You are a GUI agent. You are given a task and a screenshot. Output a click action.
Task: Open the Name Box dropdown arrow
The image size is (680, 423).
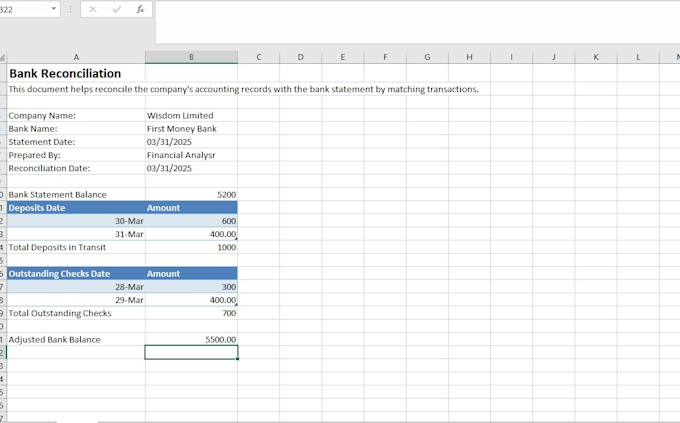click(x=53, y=9)
